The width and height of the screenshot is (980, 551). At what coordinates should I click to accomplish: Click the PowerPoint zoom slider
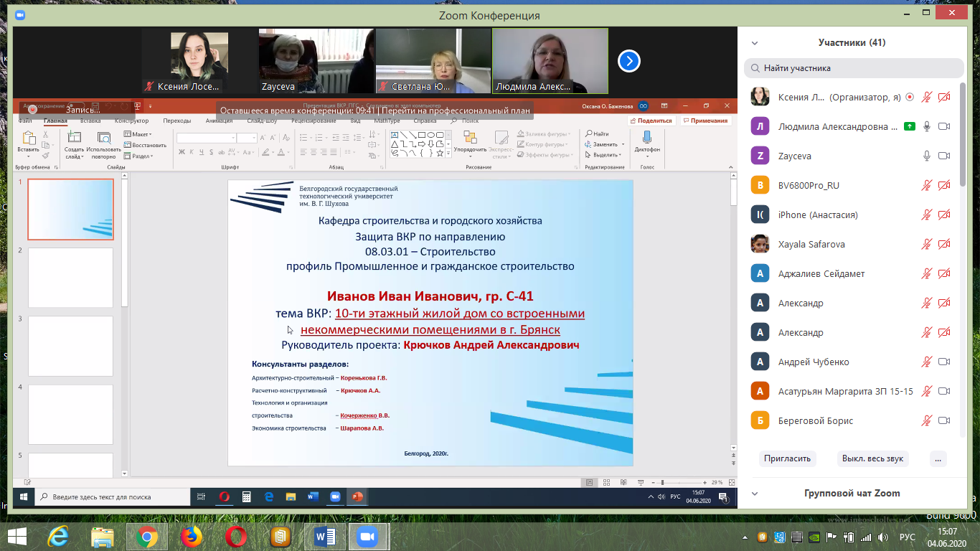tap(679, 482)
